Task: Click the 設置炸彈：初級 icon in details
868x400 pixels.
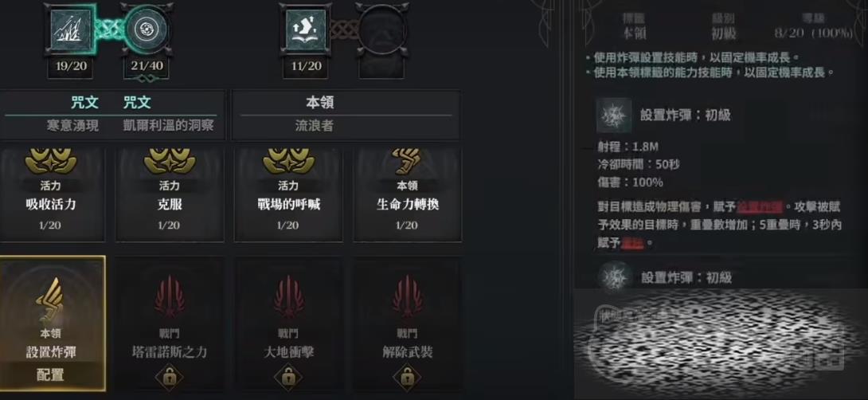Action: [x=614, y=116]
